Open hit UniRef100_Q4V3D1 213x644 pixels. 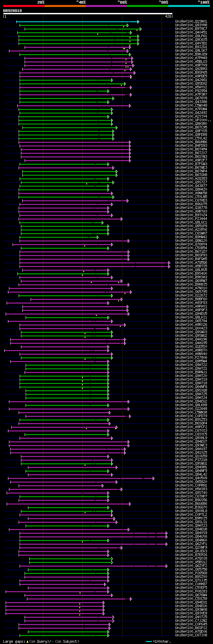pos(191,44)
